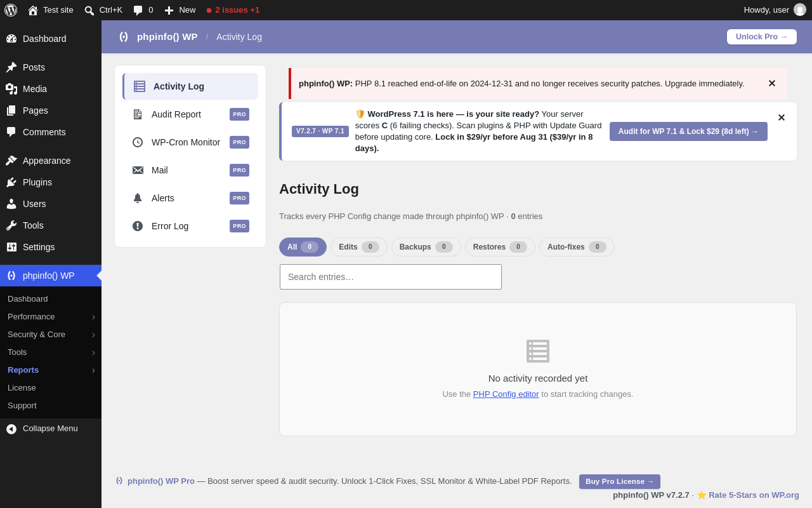
Task: Open the Howdy, user account menu
Action: tap(775, 10)
